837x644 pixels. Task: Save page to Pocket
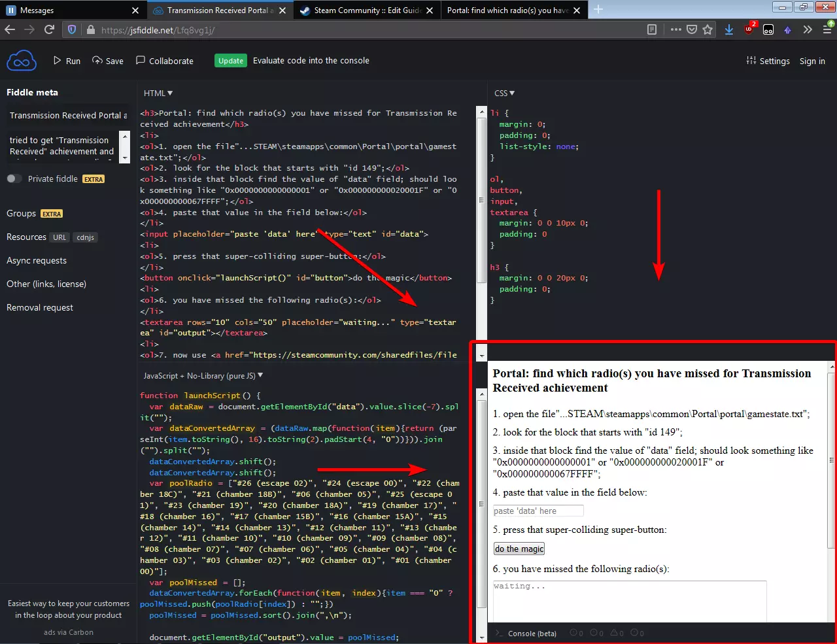(x=692, y=29)
